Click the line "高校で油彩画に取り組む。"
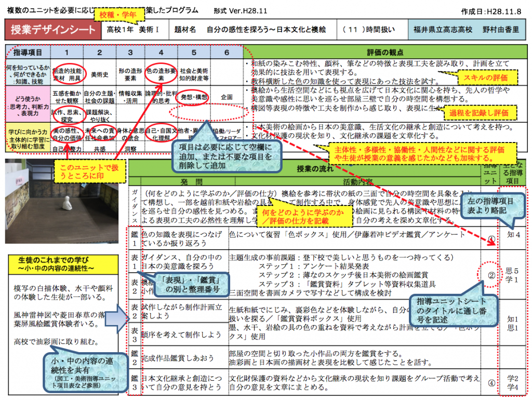The image size is (532, 400). [56, 342]
